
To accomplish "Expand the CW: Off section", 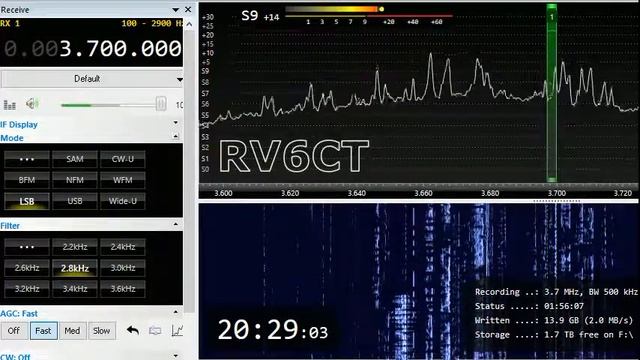I will (x=176, y=356).
